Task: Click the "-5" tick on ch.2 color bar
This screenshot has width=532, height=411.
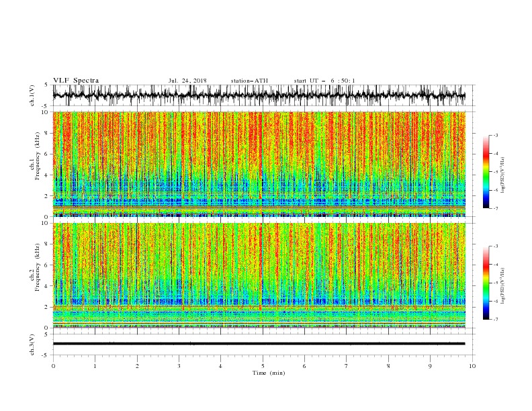Action: coord(496,283)
